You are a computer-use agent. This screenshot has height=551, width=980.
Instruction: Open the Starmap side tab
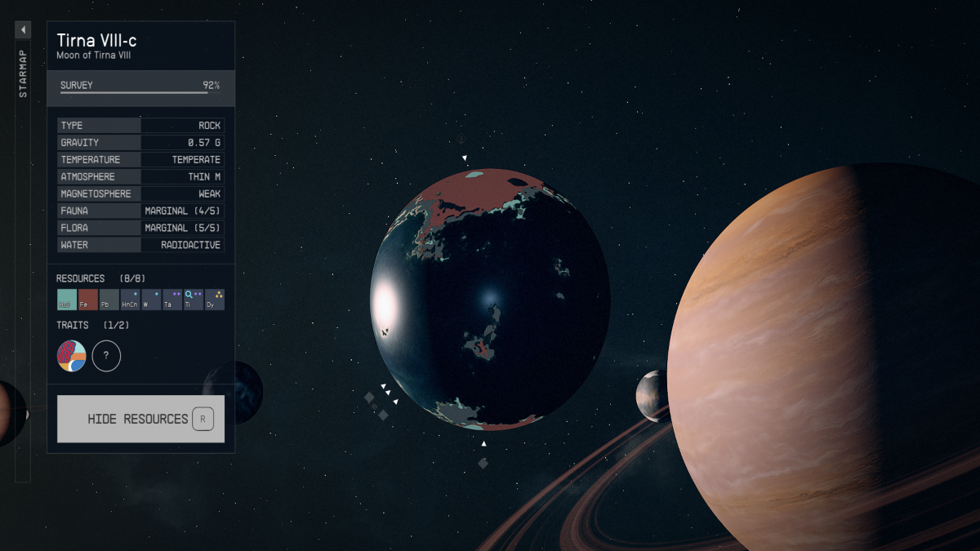pyautogui.click(x=23, y=73)
